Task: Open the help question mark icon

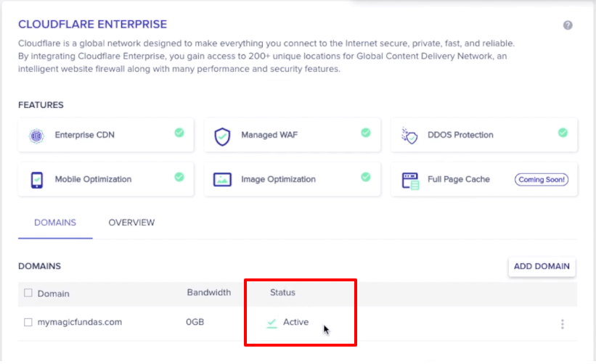Action: pos(568,25)
